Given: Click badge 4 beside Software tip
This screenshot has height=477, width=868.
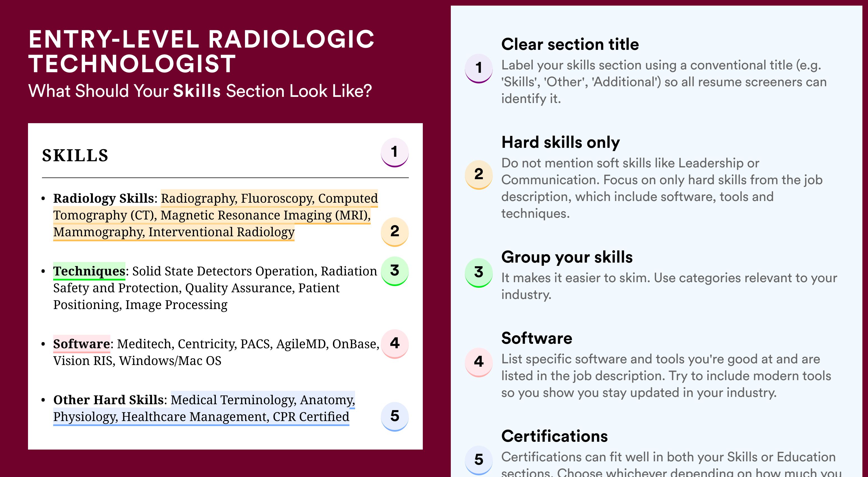Looking at the screenshot, I should (479, 362).
